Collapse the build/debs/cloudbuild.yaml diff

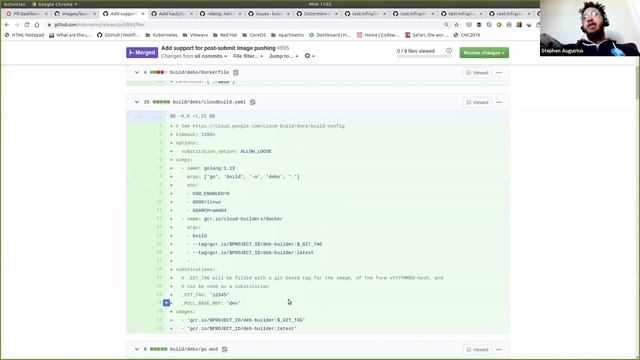137,102
